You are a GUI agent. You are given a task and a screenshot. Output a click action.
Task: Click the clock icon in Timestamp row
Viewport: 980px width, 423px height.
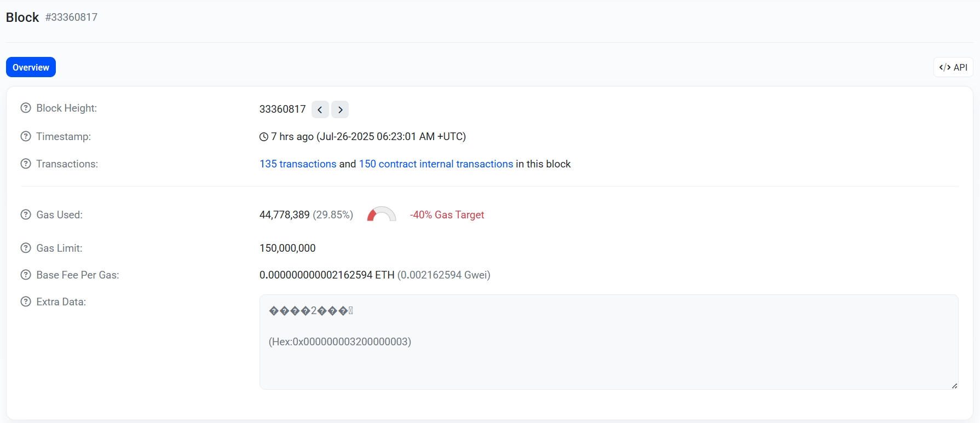(x=264, y=137)
